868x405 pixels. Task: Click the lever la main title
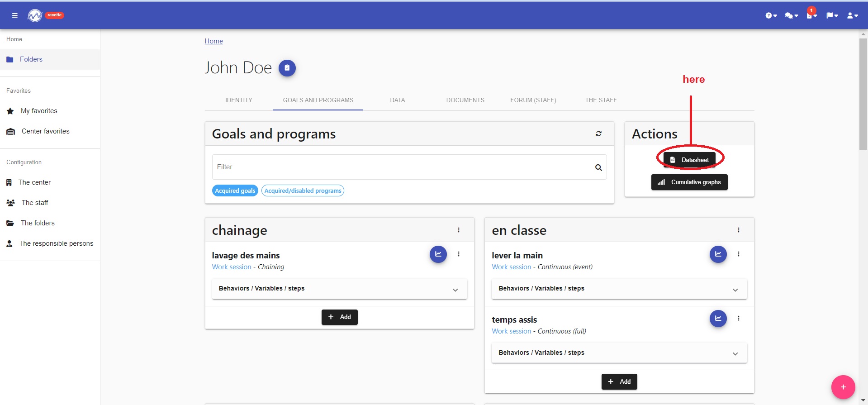click(x=517, y=256)
